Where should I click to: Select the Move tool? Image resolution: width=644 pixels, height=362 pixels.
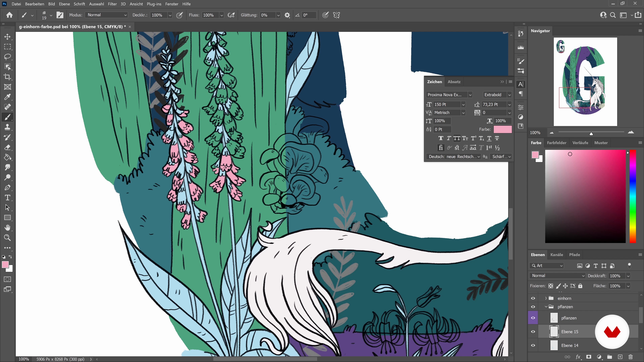click(8, 37)
